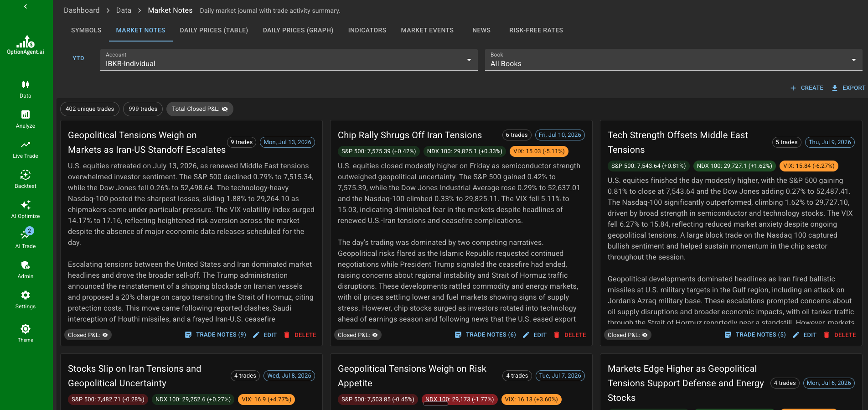Click the trade notes icon on Jul 9 card
The width and height of the screenshot is (868, 410).
click(x=728, y=335)
